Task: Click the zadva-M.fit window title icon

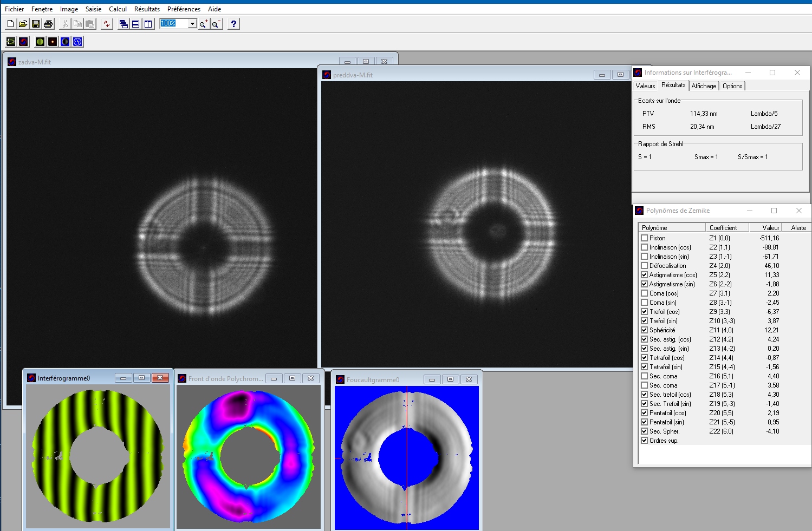Action: coord(12,62)
